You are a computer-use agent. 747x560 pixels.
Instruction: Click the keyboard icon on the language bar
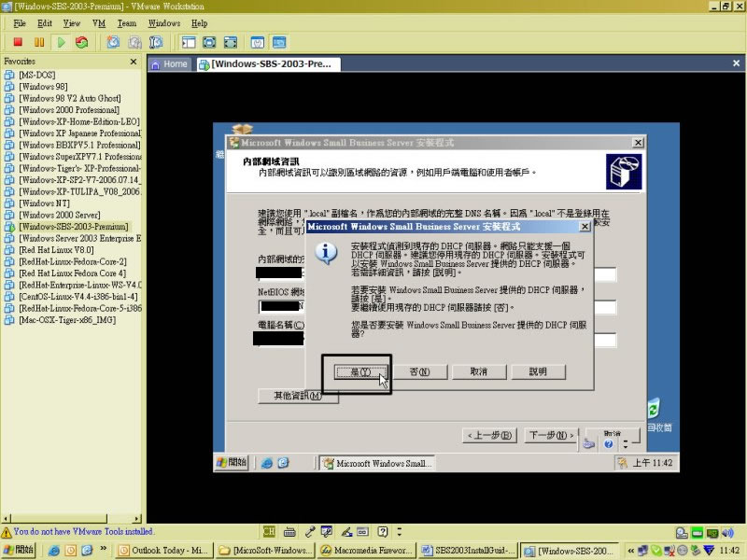289,531
